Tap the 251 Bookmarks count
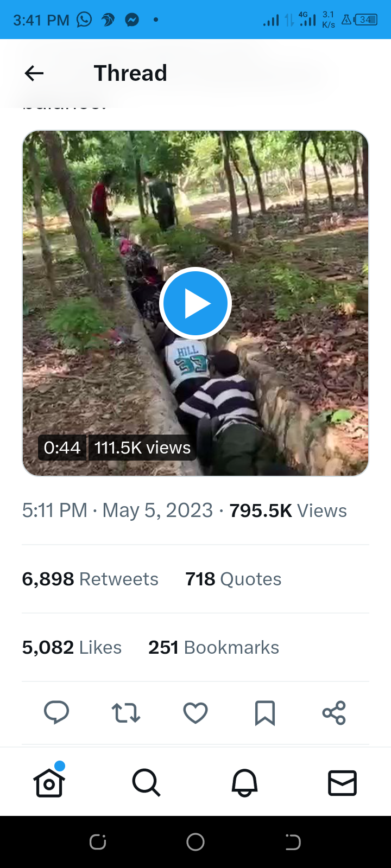The height and width of the screenshot is (868, 391). point(214,647)
